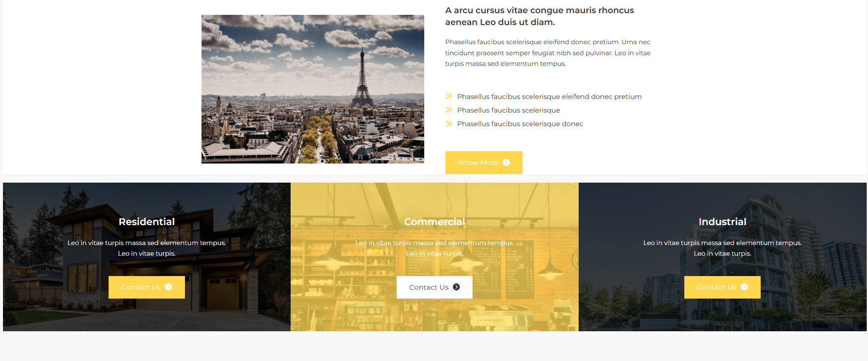Click arrow icon in Industrial Contact Us
Viewport: 868px width, 361px height.
pos(744,287)
